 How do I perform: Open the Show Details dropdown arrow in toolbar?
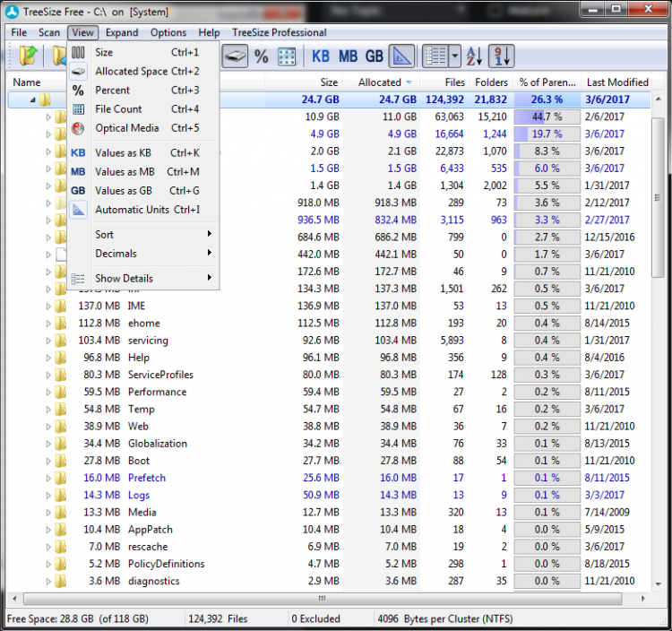pos(454,56)
